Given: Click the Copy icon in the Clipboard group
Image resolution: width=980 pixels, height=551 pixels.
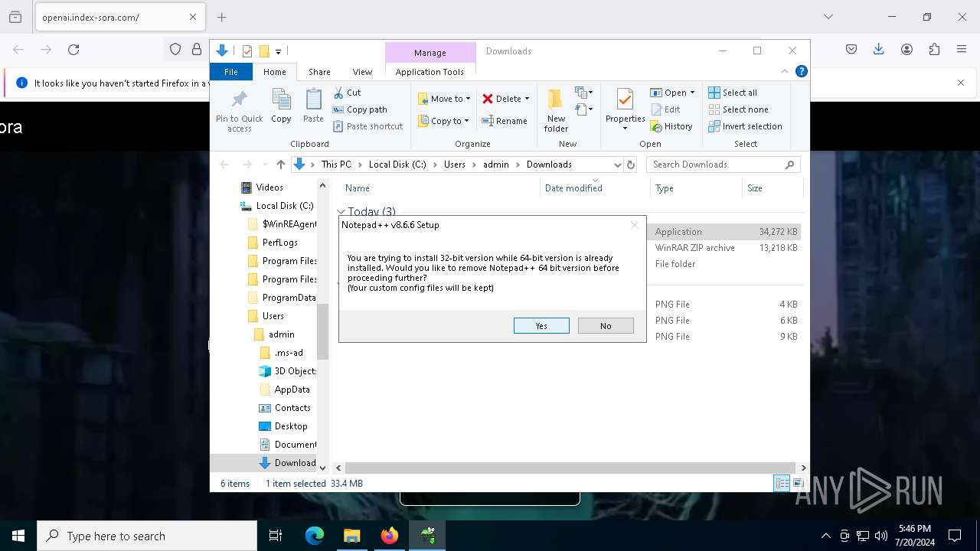Looking at the screenshot, I should pos(281,106).
